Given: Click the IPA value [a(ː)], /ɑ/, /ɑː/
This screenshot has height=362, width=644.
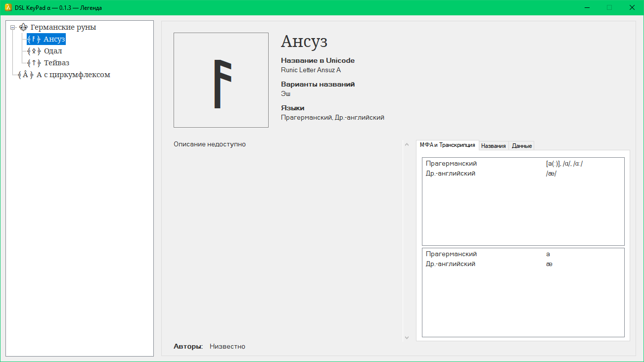Looking at the screenshot, I should point(564,163).
